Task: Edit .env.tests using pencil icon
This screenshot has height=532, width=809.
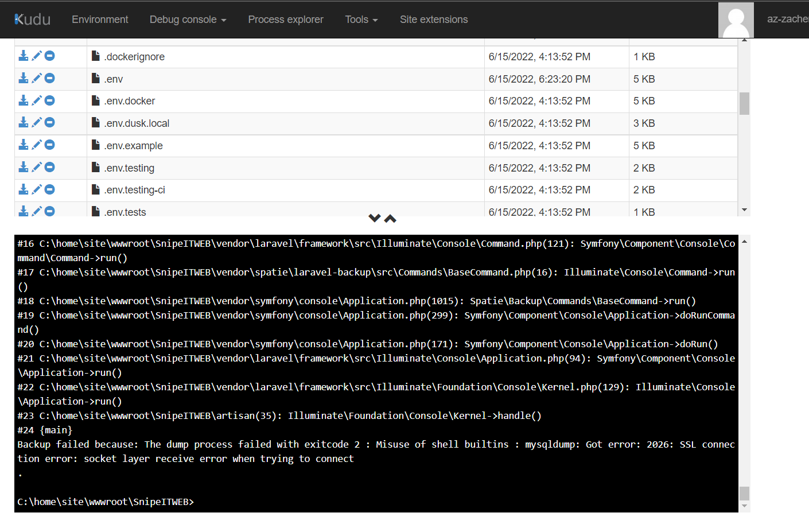Action: pyautogui.click(x=37, y=211)
